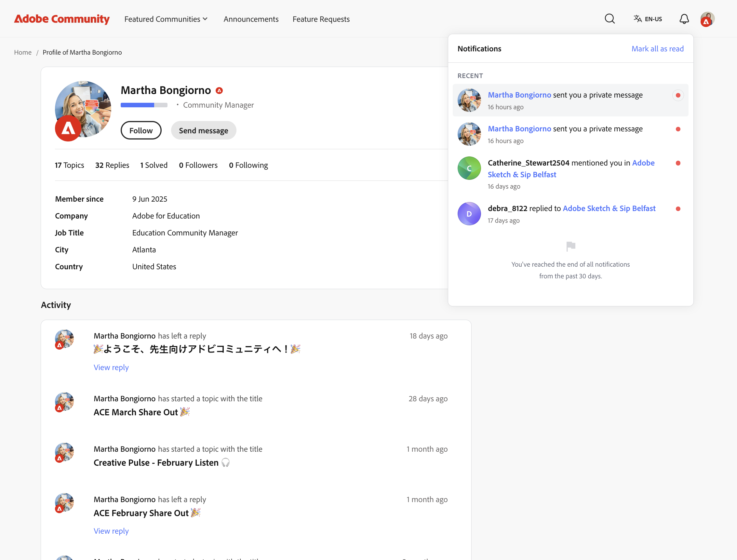Click debra_8122 purple avatar icon
This screenshot has height=560, width=737.
pos(469,214)
